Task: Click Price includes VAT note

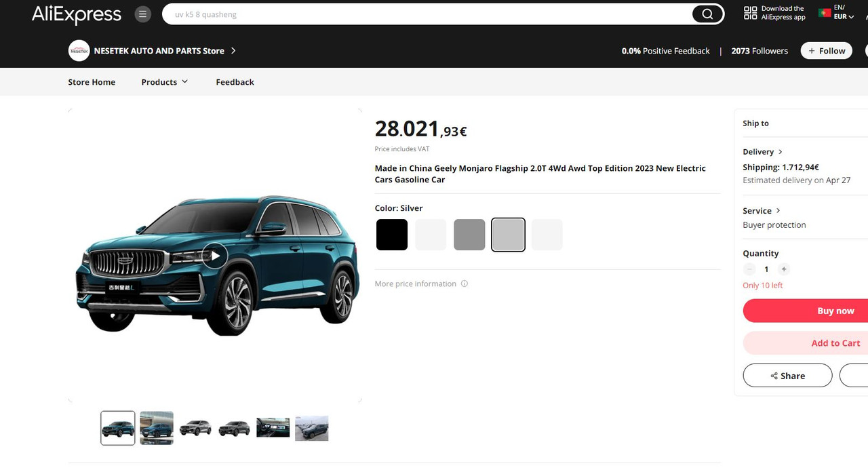Action: point(402,149)
